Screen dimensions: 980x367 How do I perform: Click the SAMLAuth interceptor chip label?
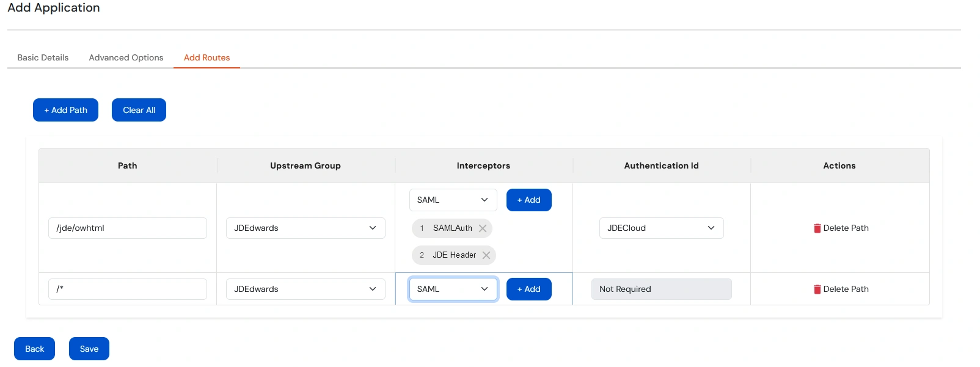coord(452,228)
